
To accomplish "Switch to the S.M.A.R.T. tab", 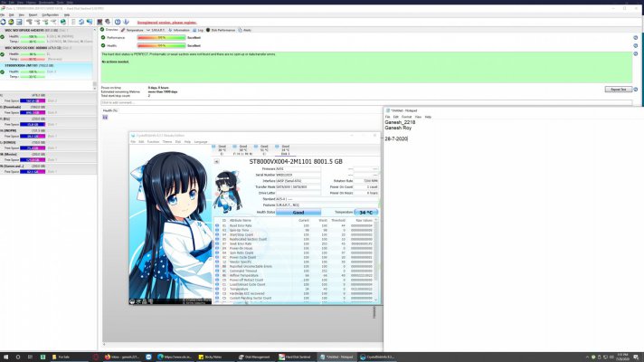I will point(156,30).
